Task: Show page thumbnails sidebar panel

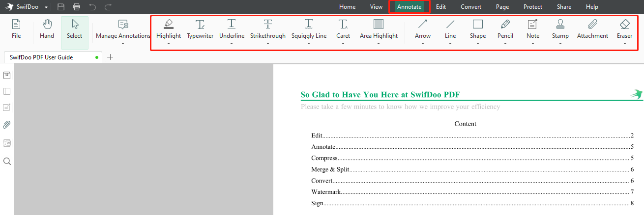Action: [7, 91]
